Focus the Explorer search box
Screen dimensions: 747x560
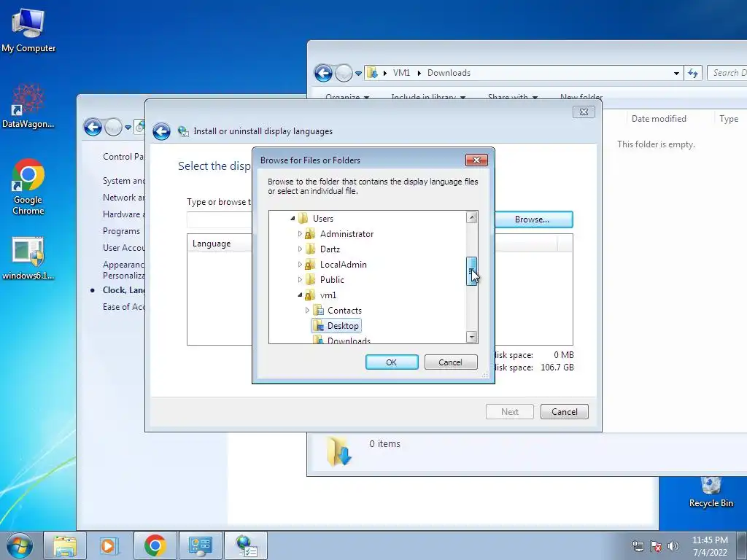[x=727, y=73]
